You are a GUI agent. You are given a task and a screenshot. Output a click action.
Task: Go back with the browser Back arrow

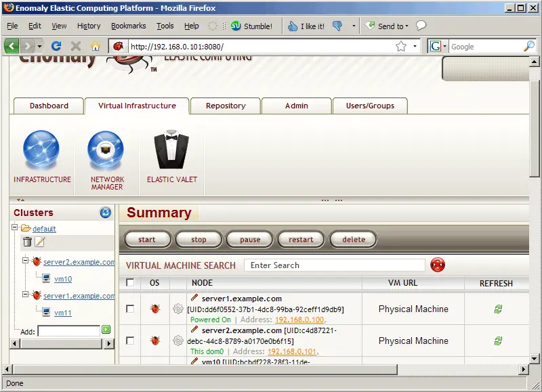12,46
